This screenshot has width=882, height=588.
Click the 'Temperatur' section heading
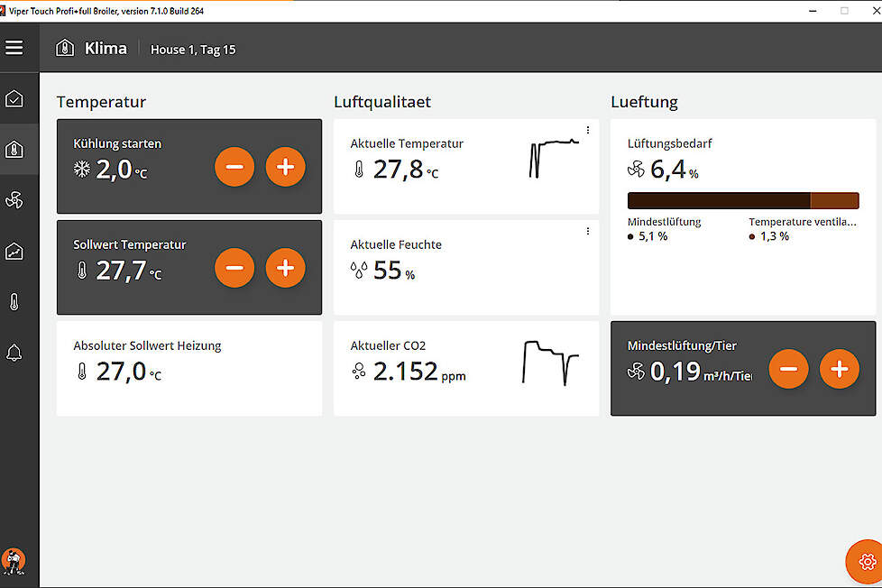click(101, 102)
